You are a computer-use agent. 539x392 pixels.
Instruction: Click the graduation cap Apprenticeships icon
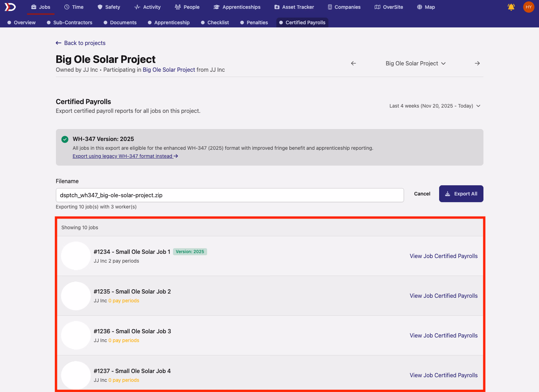tap(217, 7)
